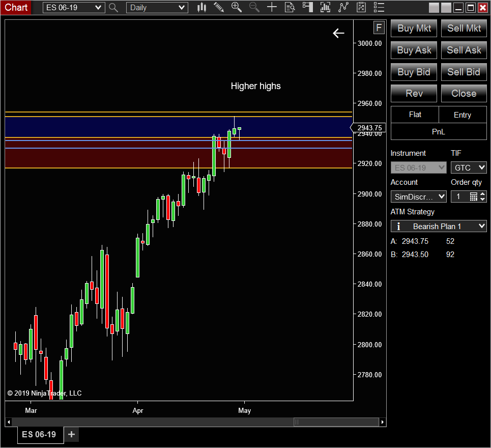Viewport: 491px width, 448px height.
Task: Open the strategies clipboard icon
Action: pyautogui.click(x=361, y=8)
